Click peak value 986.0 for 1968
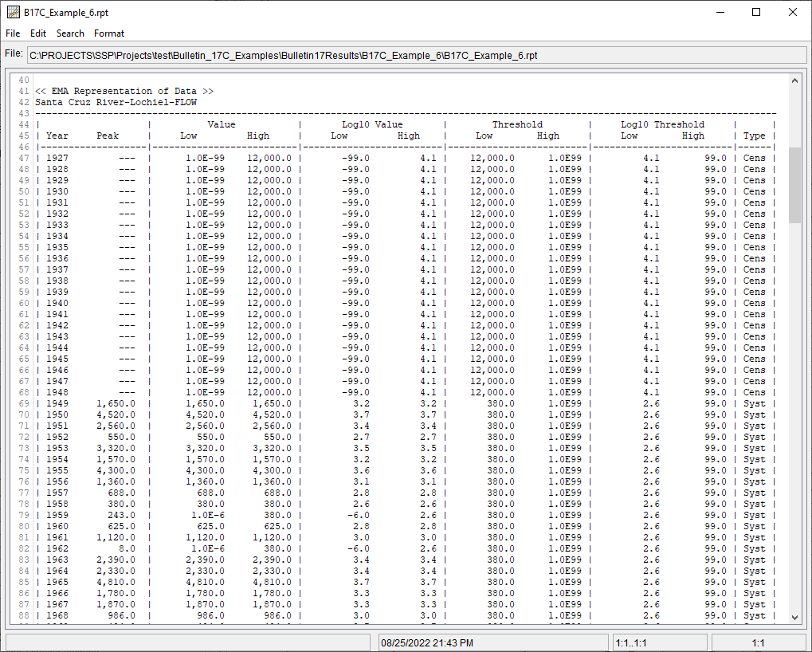Viewport: 812px width, 652px height. [x=122, y=616]
